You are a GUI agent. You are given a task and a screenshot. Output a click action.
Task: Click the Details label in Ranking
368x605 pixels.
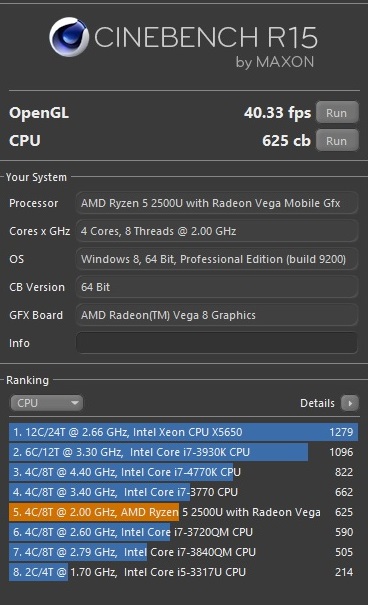(317, 404)
